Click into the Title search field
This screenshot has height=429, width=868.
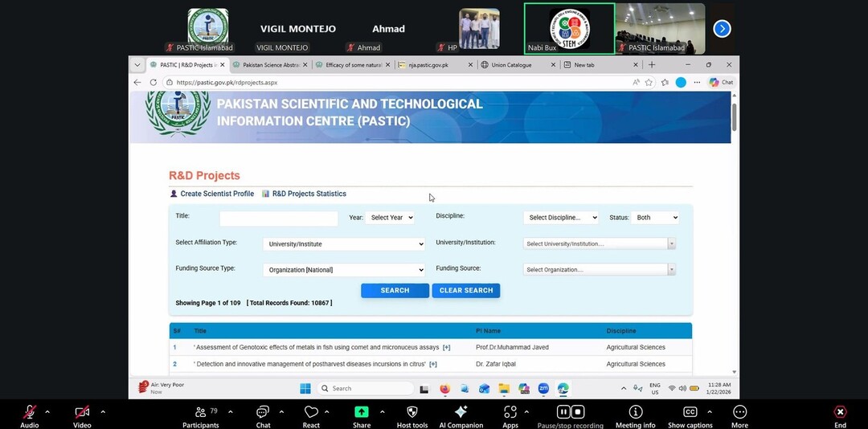click(x=278, y=218)
